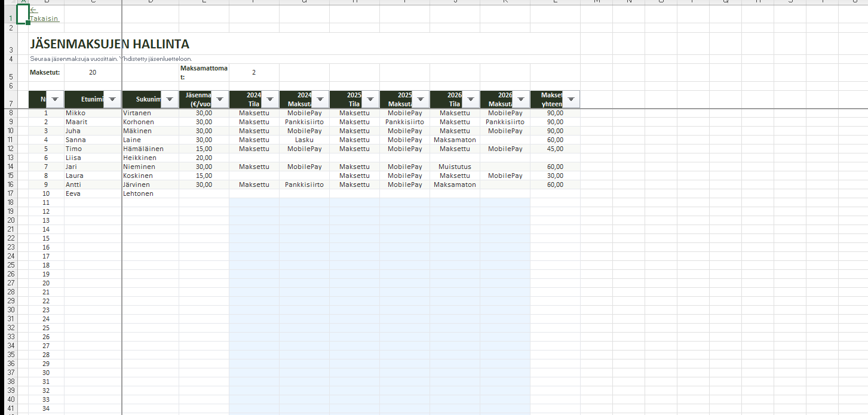Expand the Jäsenmaksu (€/vuosi) filter arrow
This screenshot has height=415, width=868.
tap(219, 99)
